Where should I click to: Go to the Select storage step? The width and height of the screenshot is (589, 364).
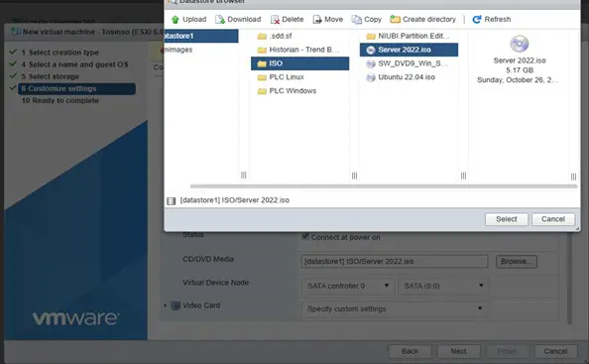click(51, 76)
